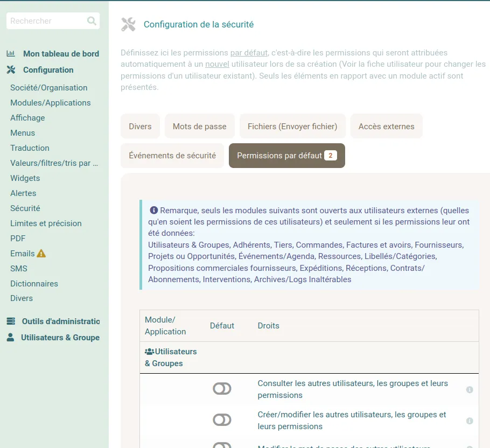Click the Configuration tools icon in sidebar
Screen dimensions: 490x448
(x=11, y=69)
